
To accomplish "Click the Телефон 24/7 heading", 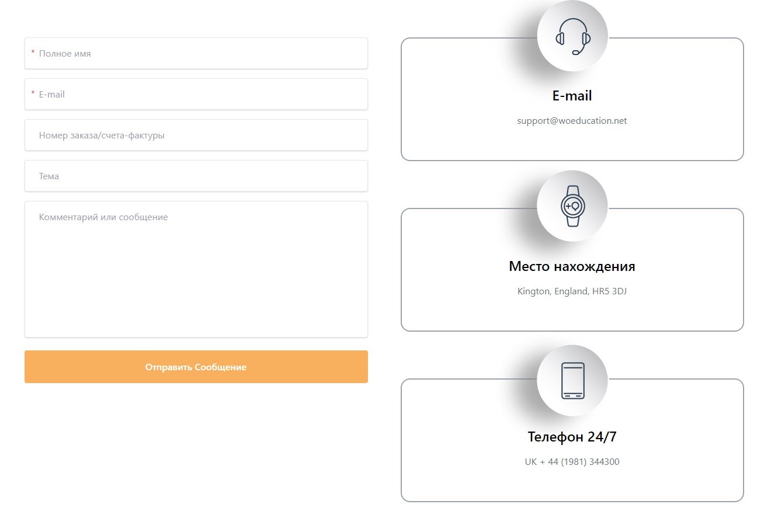I will (572, 437).
